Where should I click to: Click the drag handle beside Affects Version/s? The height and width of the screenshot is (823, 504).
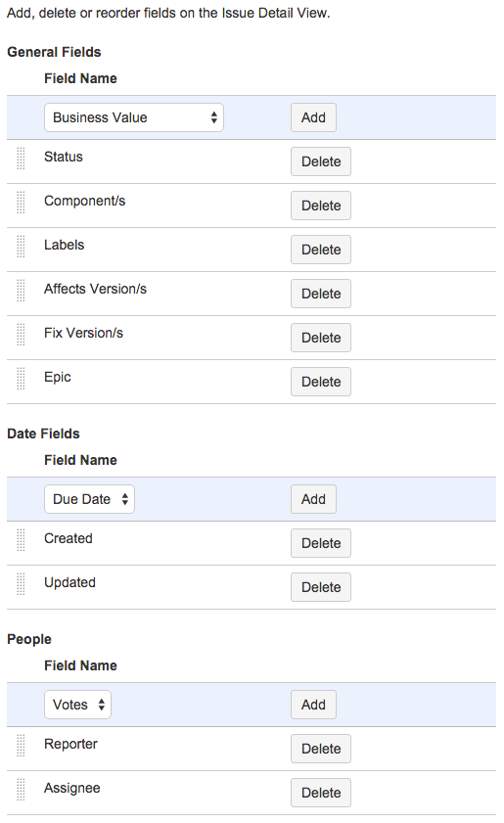coord(21,291)
